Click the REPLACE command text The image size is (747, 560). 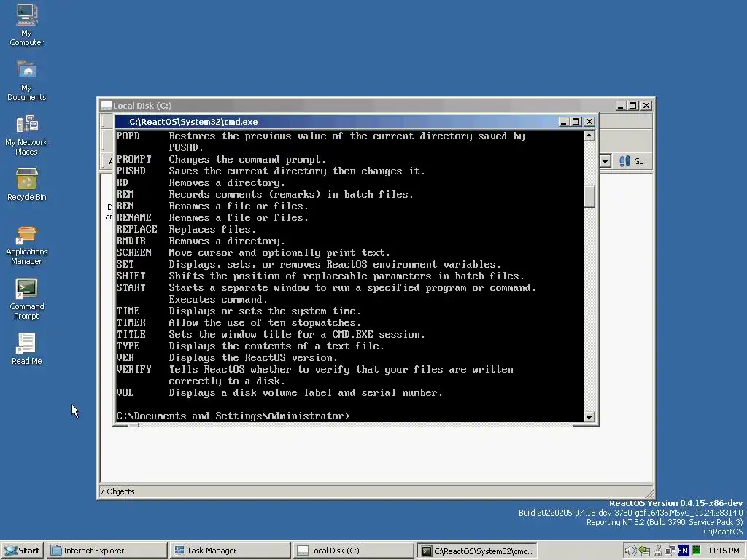click(136, 230)
